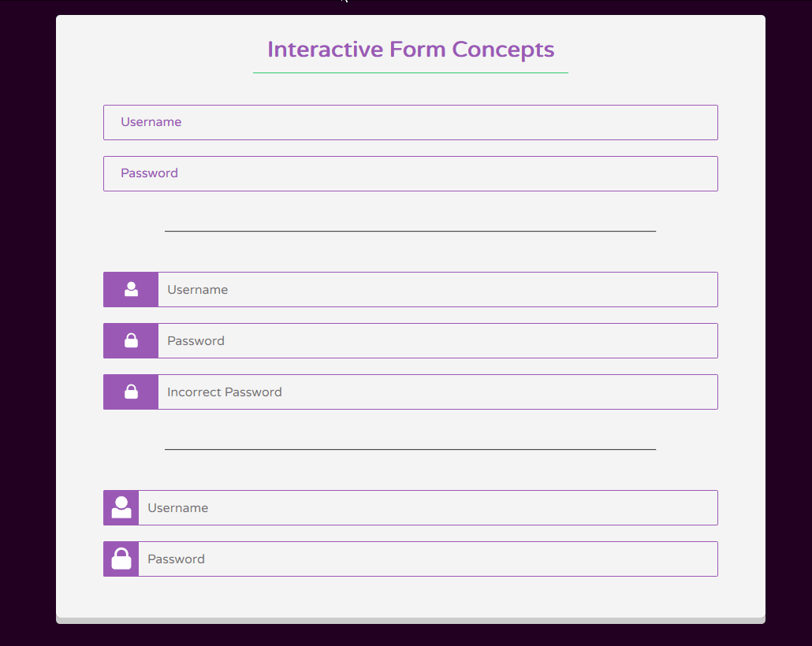812x646 pixels.
Task: Click the lock icon in the bottom Password row
Action: (x=121, y=559)
